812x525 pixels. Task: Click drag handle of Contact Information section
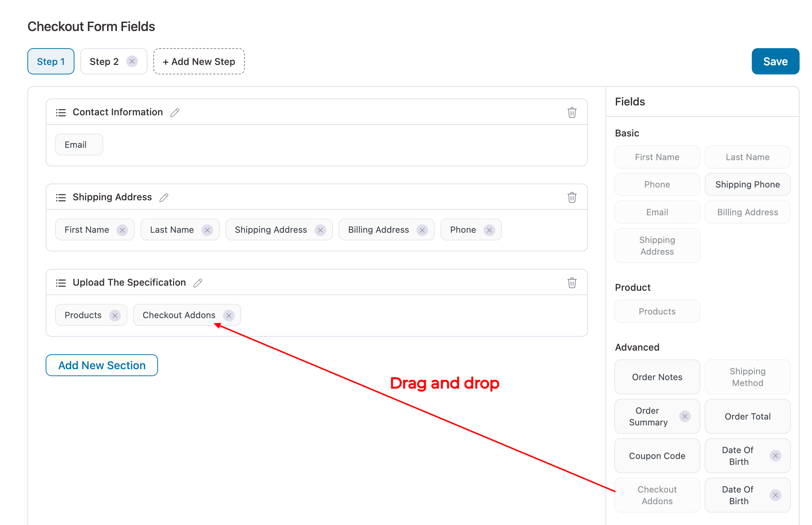pos(61,112)
